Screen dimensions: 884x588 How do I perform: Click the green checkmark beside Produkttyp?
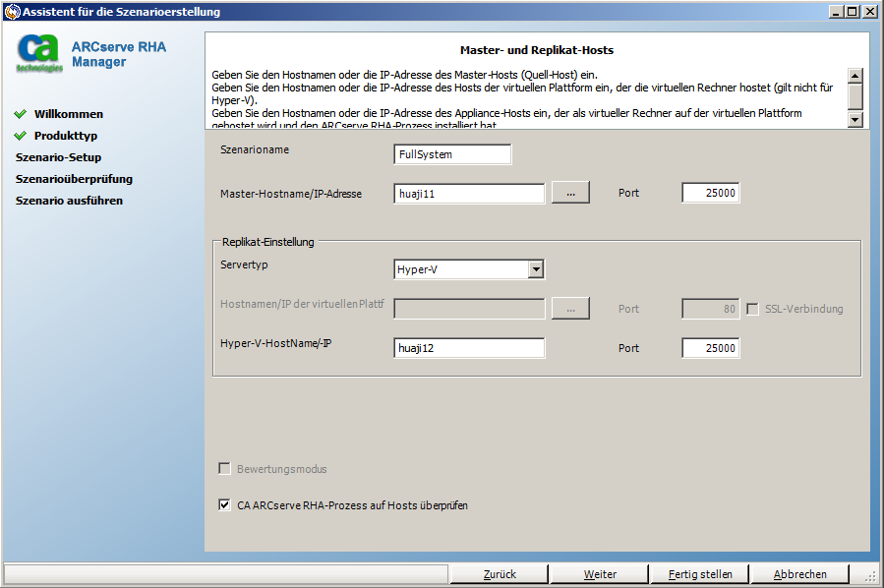(x=21, y=137)
